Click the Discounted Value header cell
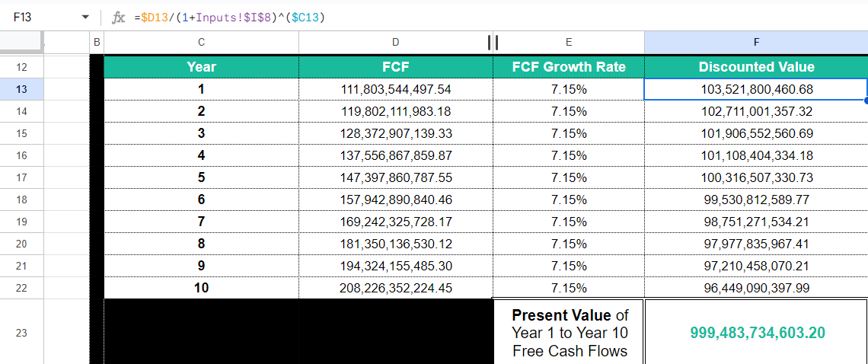 coord(756,67)
